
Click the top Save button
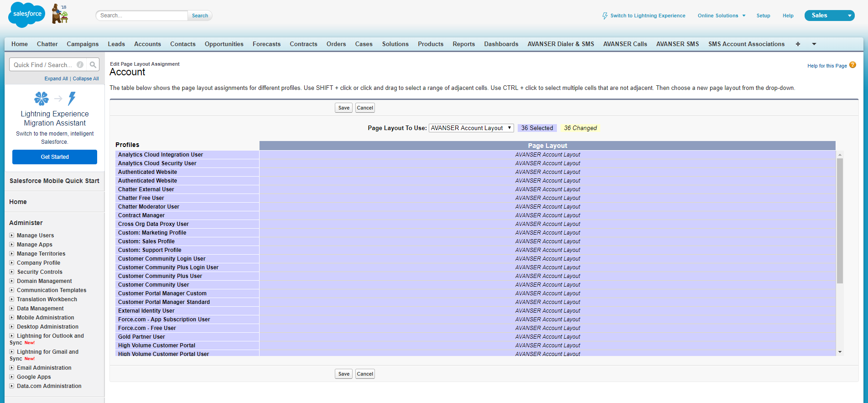tap(344, 108)
